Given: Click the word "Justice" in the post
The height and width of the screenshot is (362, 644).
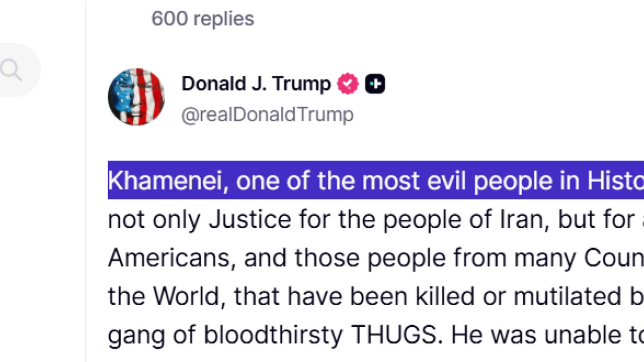Looking at the screenshot, I should 250,219.
